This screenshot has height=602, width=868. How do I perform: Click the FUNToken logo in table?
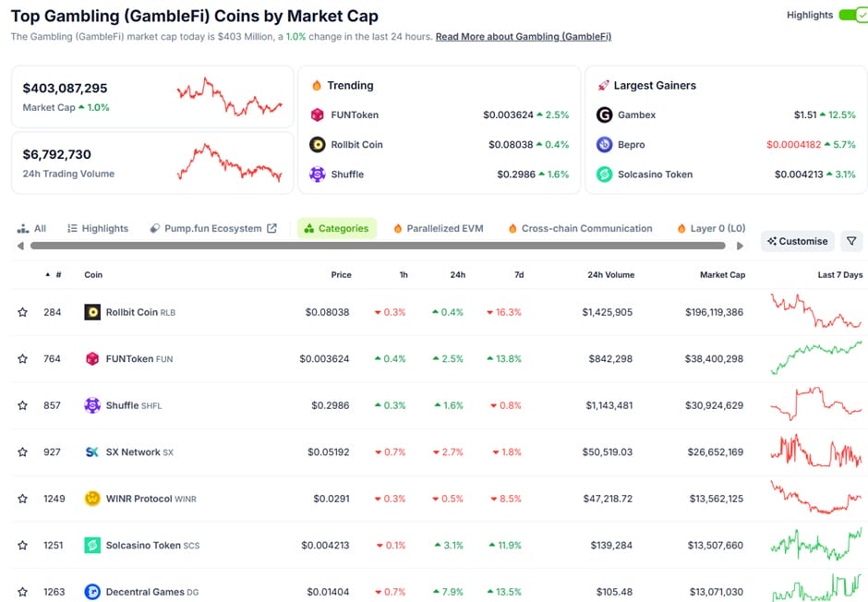[92, 358]
